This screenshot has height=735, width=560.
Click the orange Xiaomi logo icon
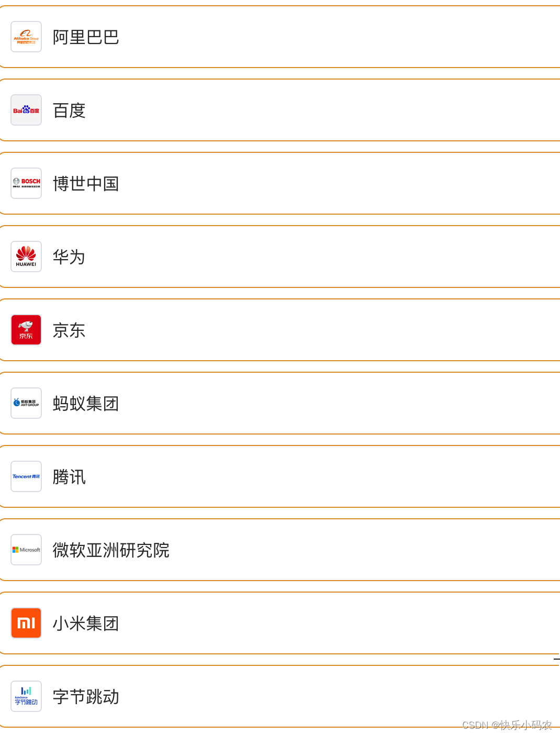click(26, 623)
